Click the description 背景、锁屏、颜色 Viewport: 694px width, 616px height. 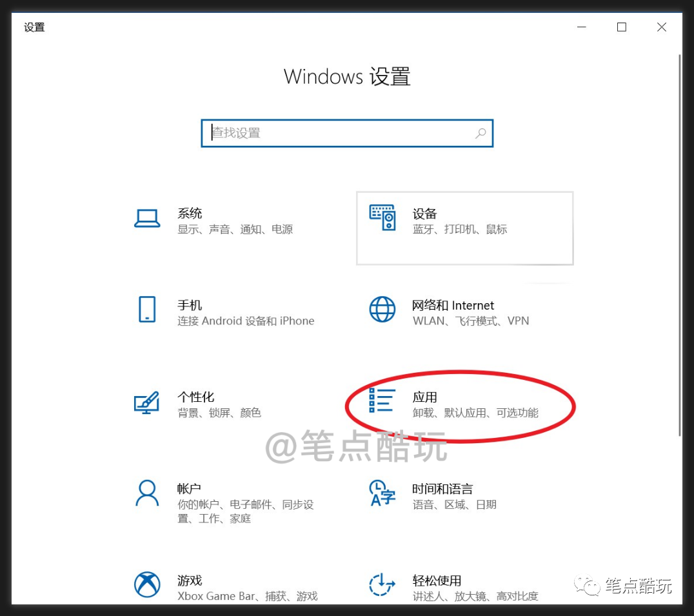[219, 413]
